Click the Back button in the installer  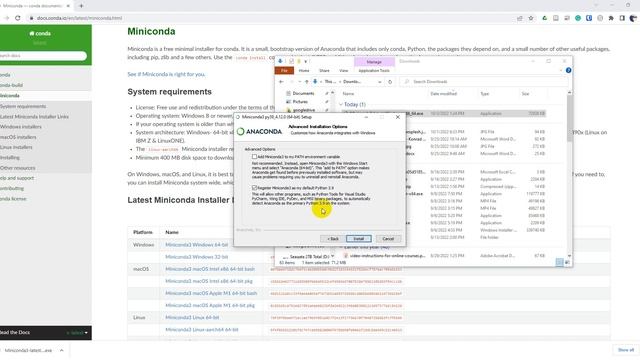coord(333,239)
